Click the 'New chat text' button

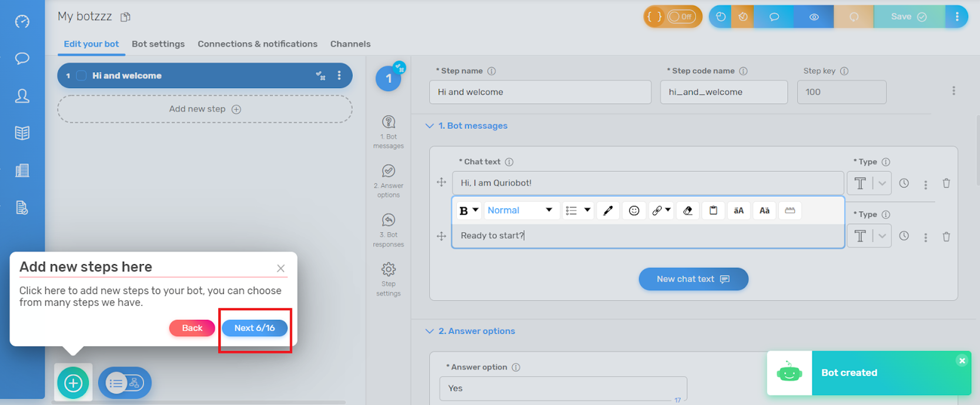tap(693, 279)
